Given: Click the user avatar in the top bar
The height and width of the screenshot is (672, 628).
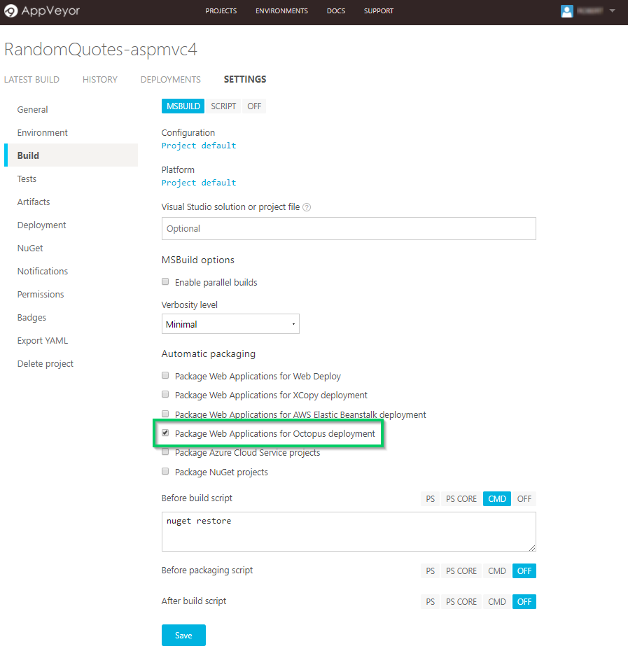Looking at the screenshot, I should (x=566, y=10).
